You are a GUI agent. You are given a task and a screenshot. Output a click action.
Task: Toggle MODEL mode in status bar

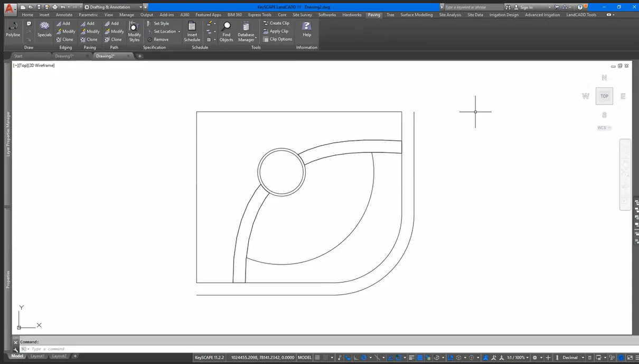305,357
